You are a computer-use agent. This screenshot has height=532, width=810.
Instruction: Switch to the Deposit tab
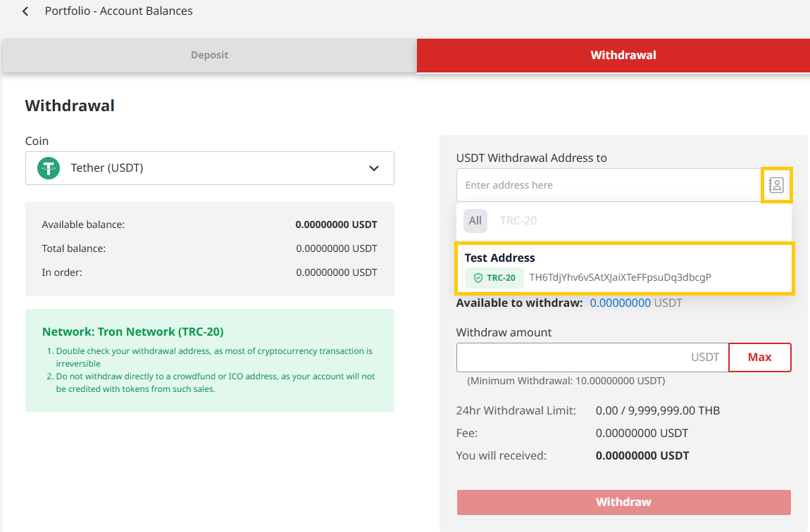point(209,55)
